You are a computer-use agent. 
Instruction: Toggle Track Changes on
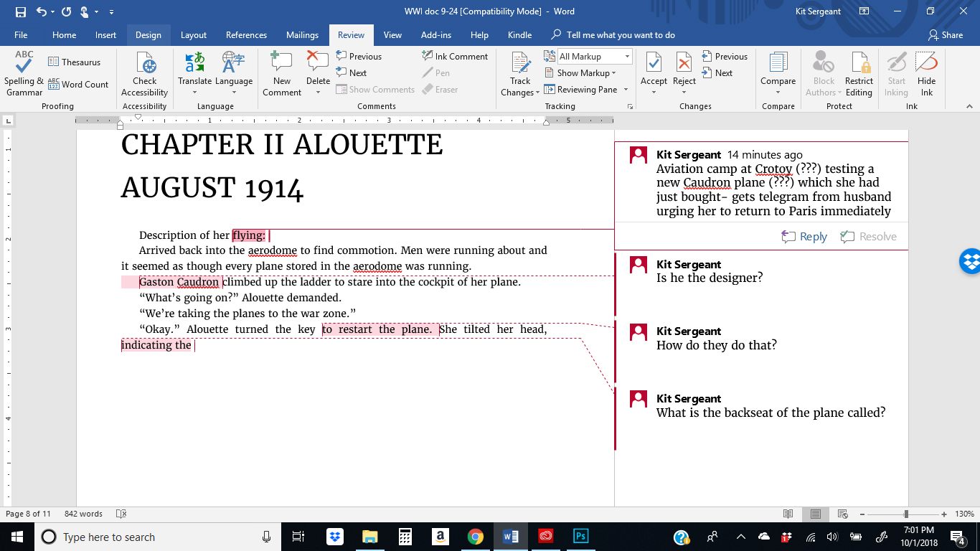520,65
